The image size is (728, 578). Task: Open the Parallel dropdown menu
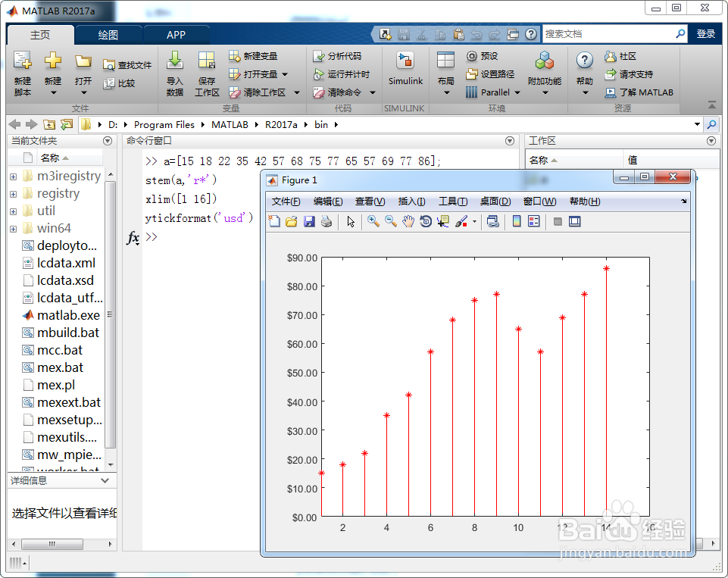tap(517, 92)
